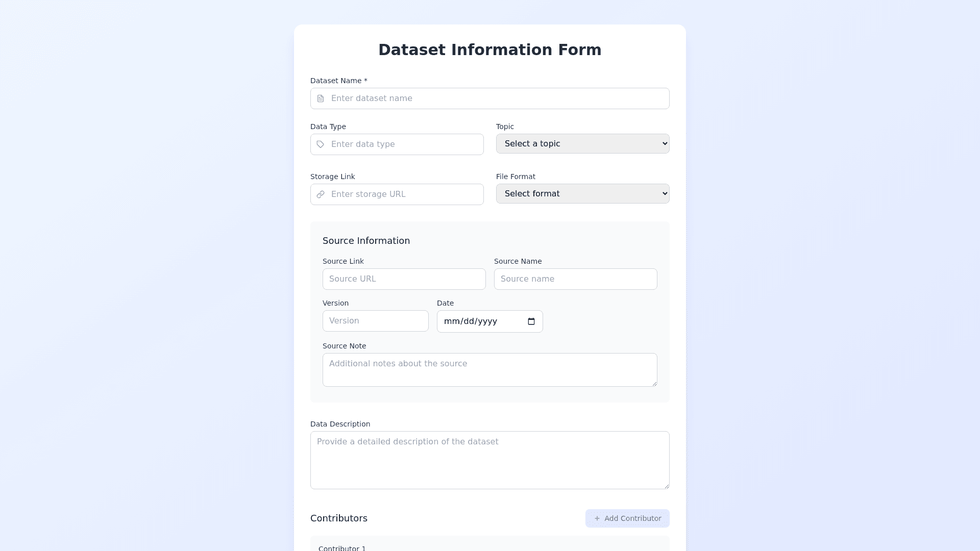Click into the Data Type text field
Viewport: 980px width, 551px height.
point(403,144)
